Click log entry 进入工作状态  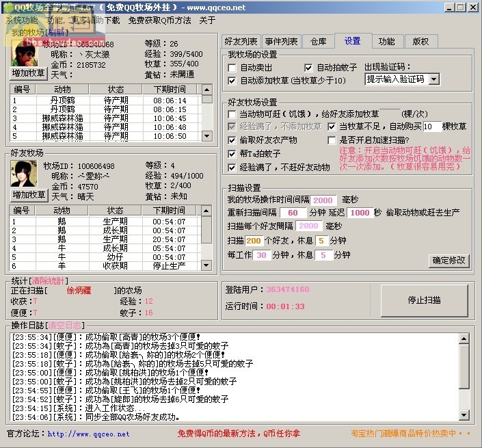point(79,408)
